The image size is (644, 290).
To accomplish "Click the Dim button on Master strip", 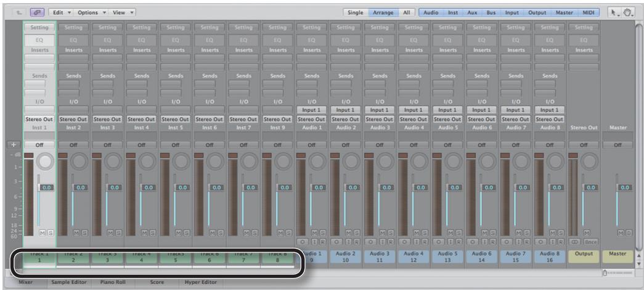I will coord(629,233).
